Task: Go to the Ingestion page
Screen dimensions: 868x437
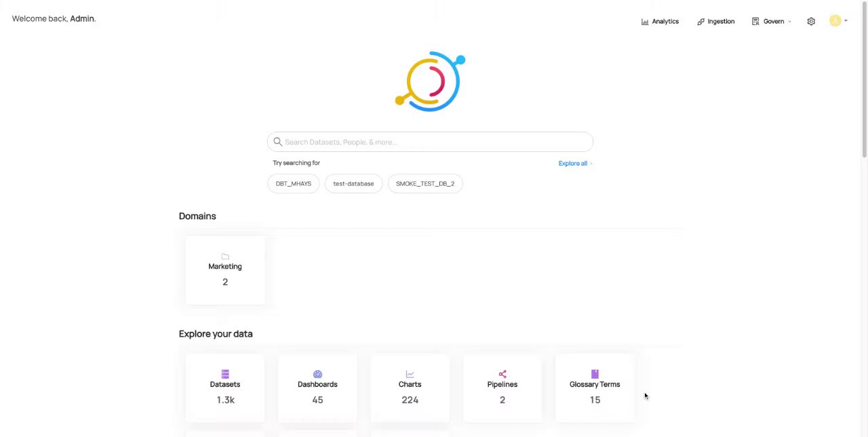Action: 715,22
